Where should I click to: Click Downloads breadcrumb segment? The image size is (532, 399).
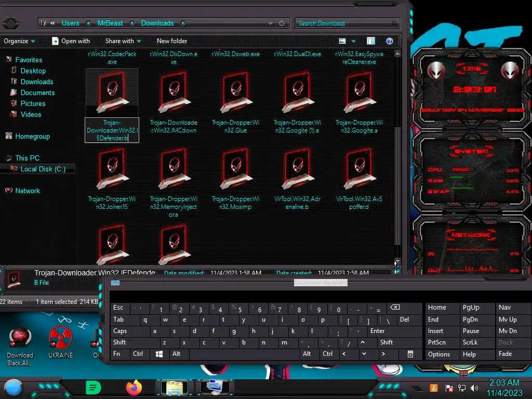point(157,23)
